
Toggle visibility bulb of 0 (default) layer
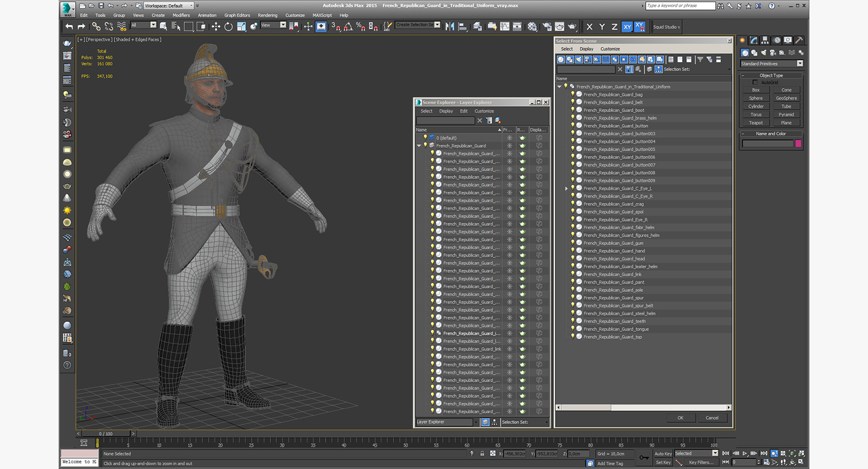[x=425, y=138]
